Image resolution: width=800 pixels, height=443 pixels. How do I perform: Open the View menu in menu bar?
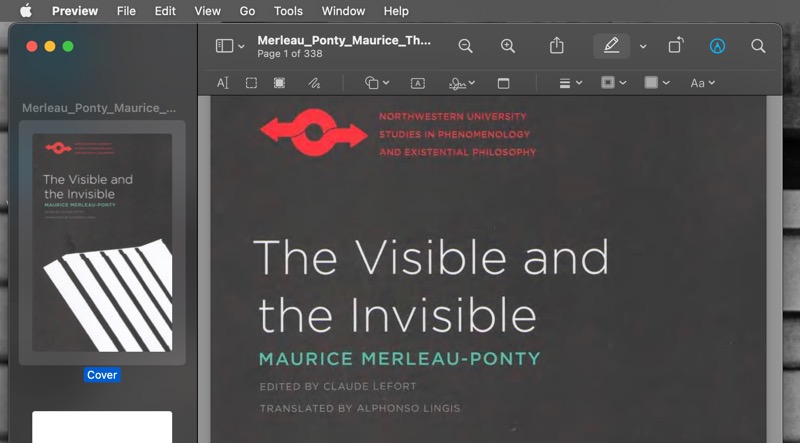[x=208, y=11]
